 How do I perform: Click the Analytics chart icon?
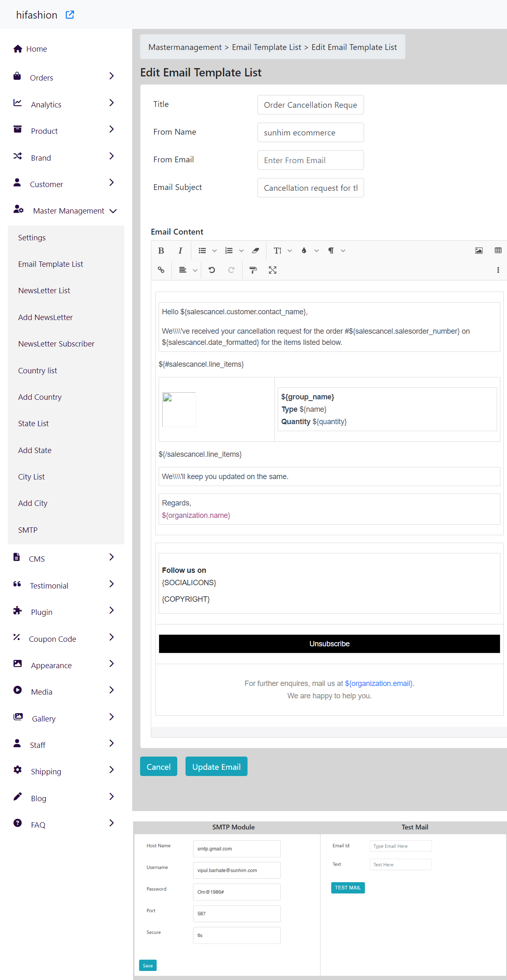17,103
